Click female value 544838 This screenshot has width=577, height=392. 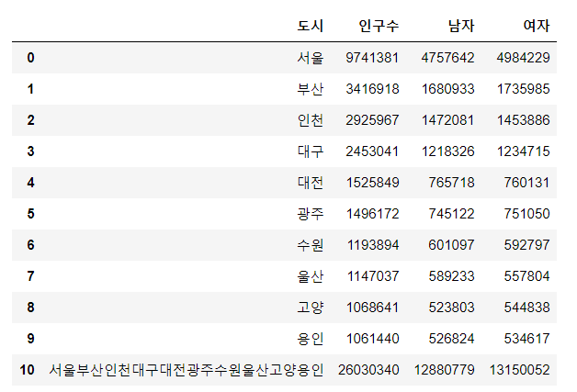526,308
